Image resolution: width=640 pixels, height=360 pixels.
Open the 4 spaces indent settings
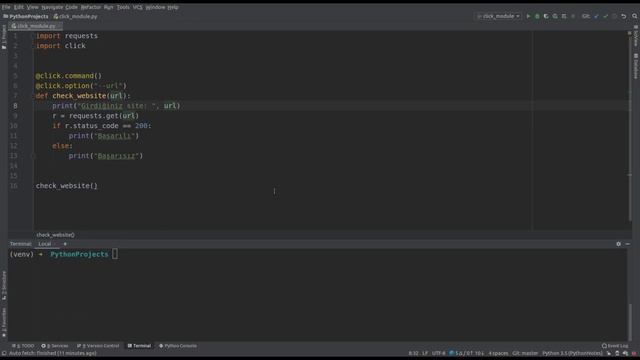pyautogui.click(x=498, y=353)
